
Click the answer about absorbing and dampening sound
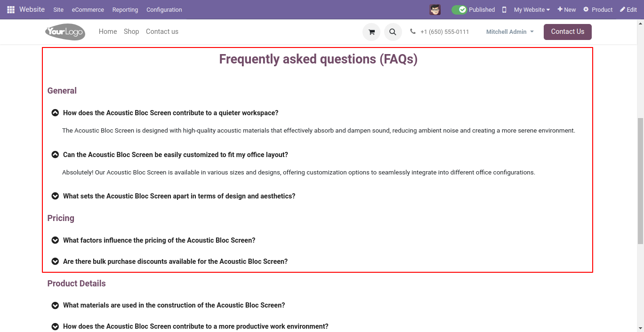pyautogui.click(x=319, y=131)
